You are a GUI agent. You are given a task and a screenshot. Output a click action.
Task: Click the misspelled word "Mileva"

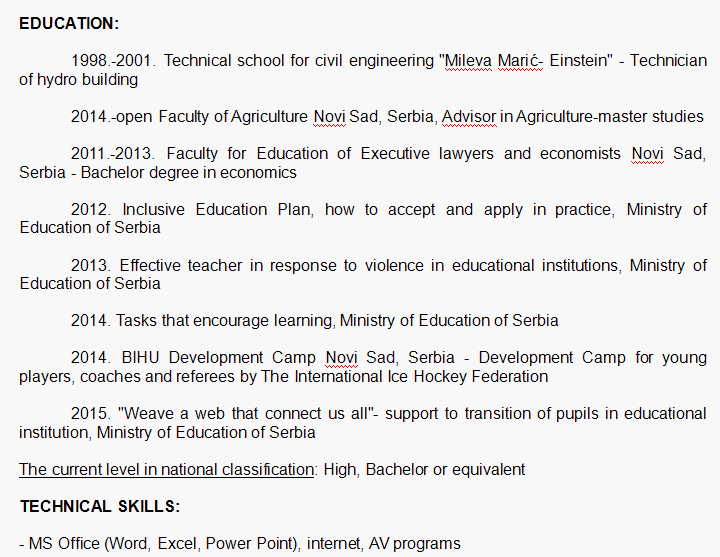(469, 61)
